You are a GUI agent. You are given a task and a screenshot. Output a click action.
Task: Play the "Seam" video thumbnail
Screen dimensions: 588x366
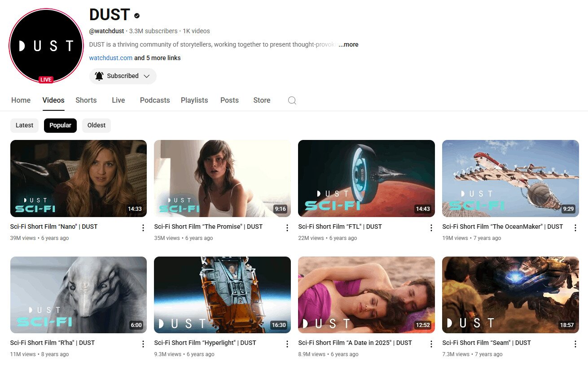pyautogui.click(x=510, y=295)
